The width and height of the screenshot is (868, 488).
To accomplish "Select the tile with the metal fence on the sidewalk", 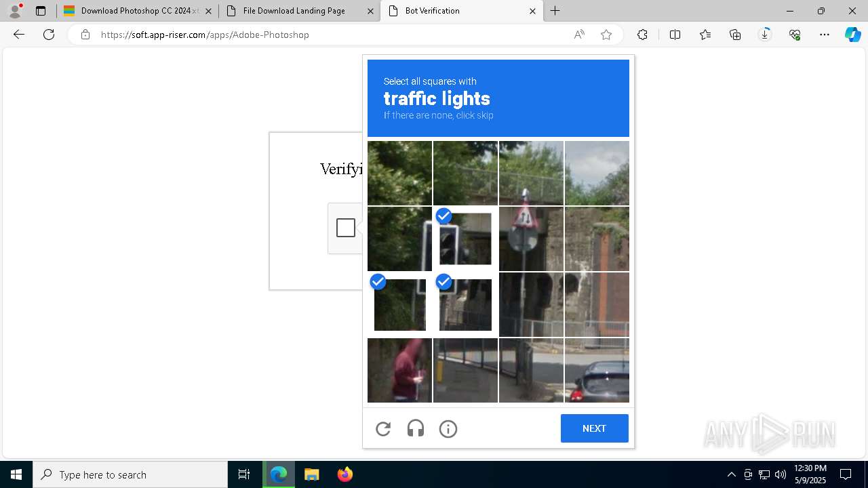I will click(465, 370).
